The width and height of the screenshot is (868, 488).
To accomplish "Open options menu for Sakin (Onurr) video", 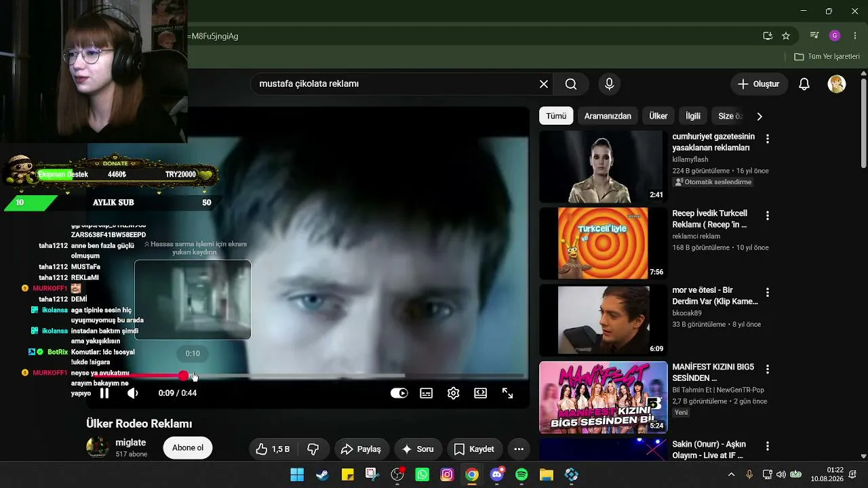I will [768, 446].
